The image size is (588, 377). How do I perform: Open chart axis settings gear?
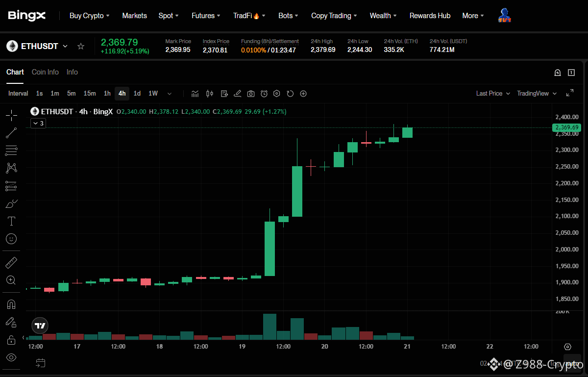(x=568, y=347)
